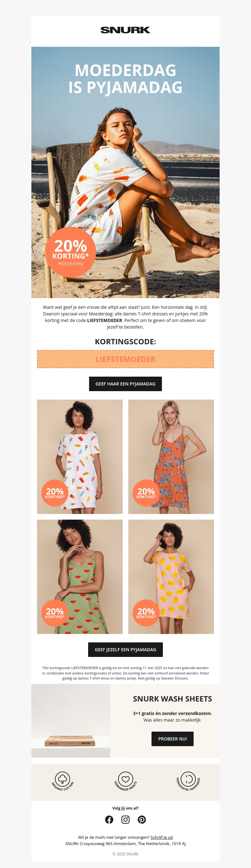Open the green watermelon print dress
The height and width of the screenshot is (868, 251).
pyautogui.click(x=80, y=576)
